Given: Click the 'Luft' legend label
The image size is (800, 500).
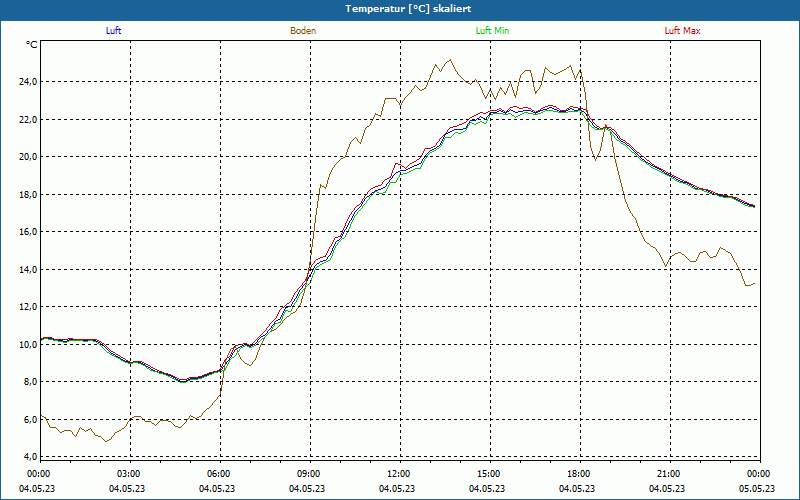Looking at the screenshot, I should tap(113, 31).
